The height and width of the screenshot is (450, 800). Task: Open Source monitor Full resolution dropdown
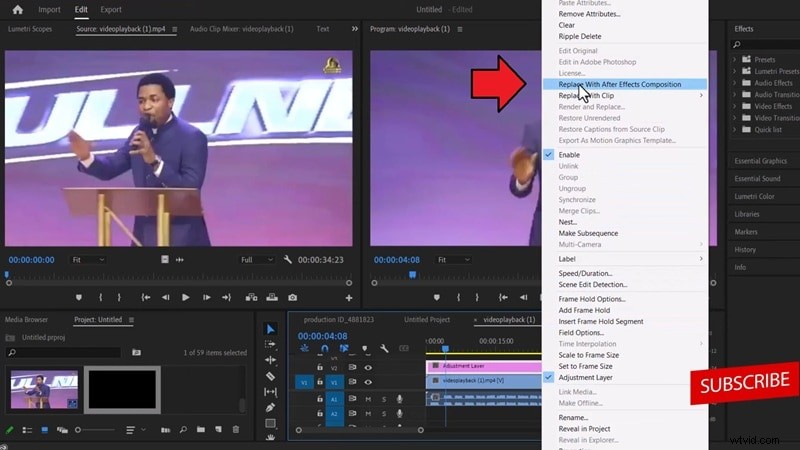[257, 260]
